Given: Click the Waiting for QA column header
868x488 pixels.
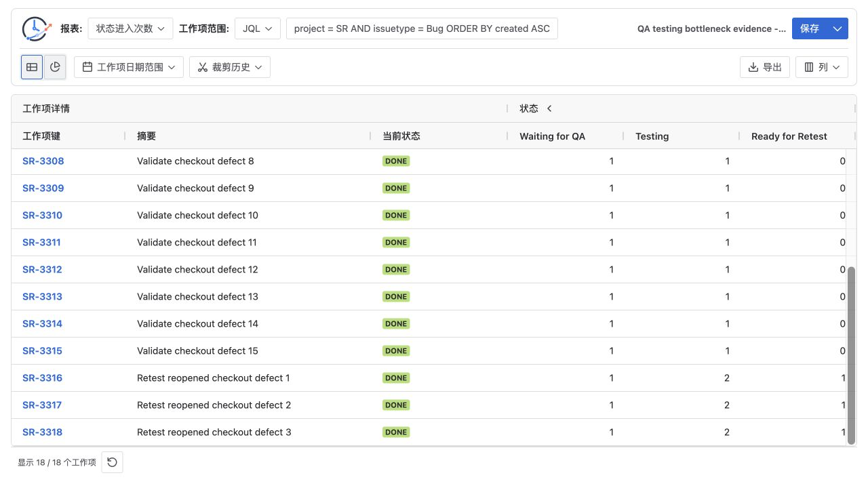Looking at the screenshot, I should point(552,136).
